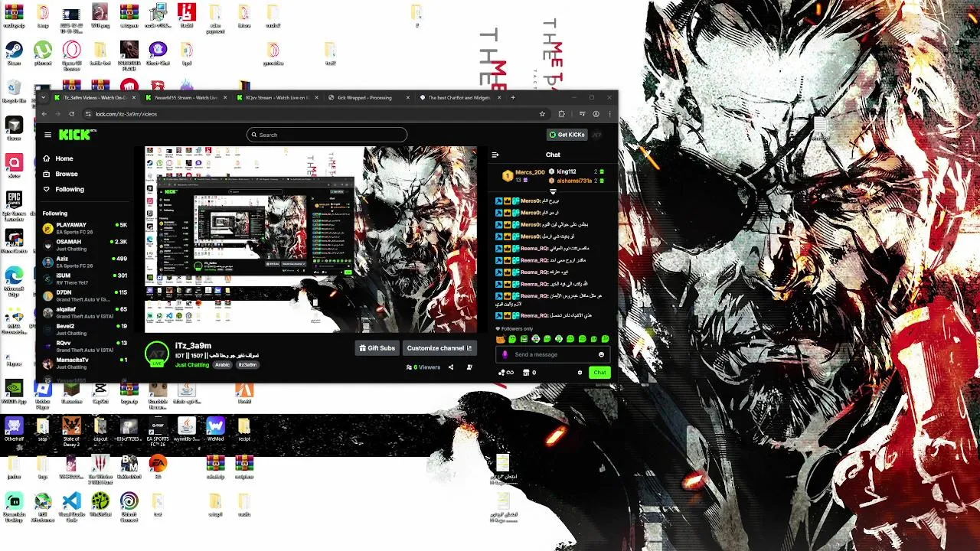The width and height of the screenshot is (980, 551).
Task: Open alqallaf channel in Following list
Action: (x=85, y=312)
